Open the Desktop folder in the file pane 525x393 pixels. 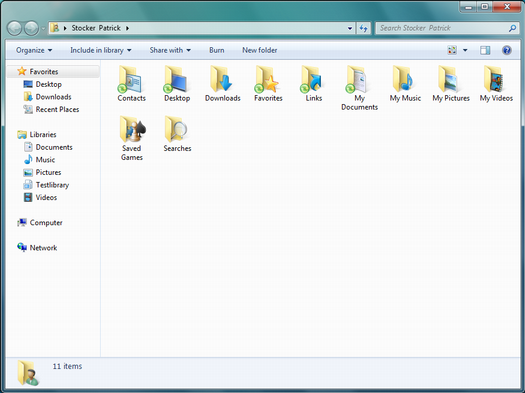[x=177, y=84]
